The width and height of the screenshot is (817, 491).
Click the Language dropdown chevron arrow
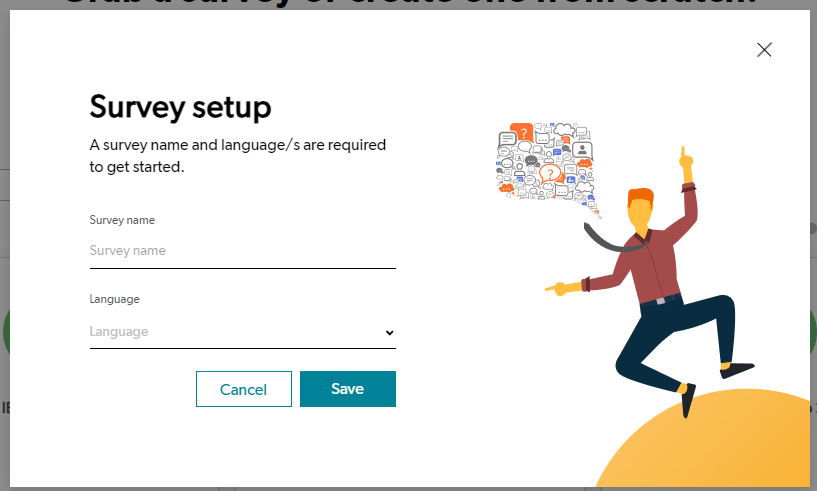click(x=389, y=333)
